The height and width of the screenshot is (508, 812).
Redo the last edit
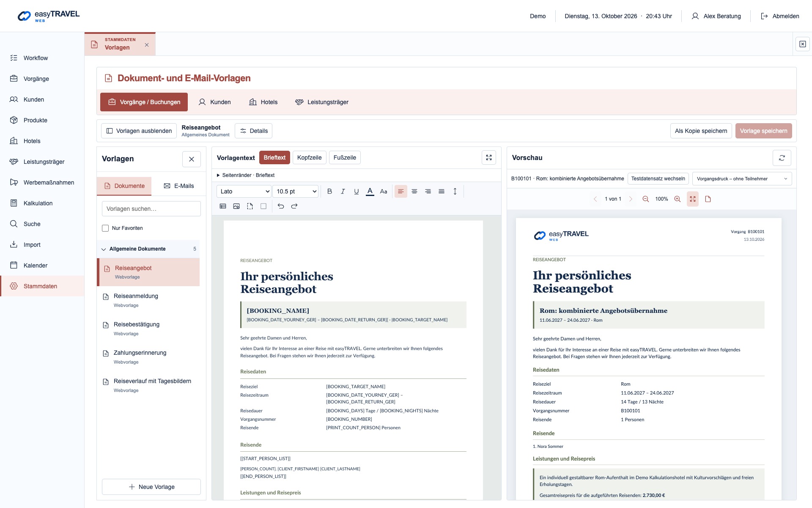pos(294,206)
